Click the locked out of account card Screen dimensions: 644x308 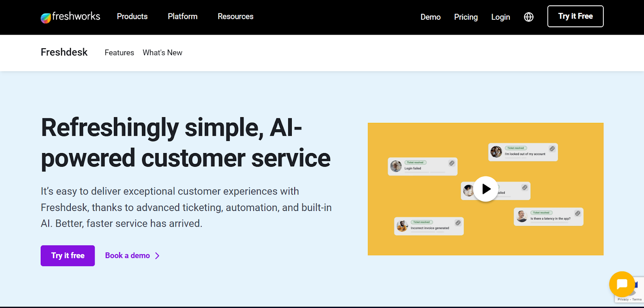point(523,152)
